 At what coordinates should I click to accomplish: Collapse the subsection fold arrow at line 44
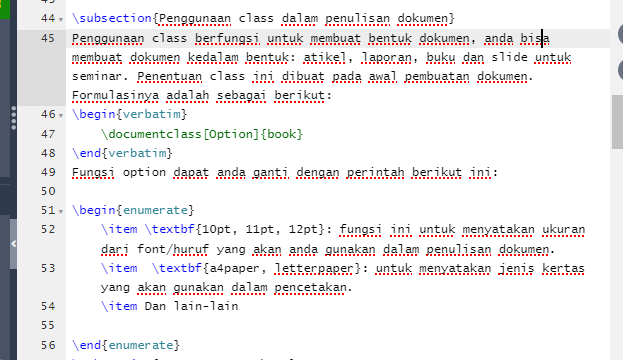pos(61,19)
